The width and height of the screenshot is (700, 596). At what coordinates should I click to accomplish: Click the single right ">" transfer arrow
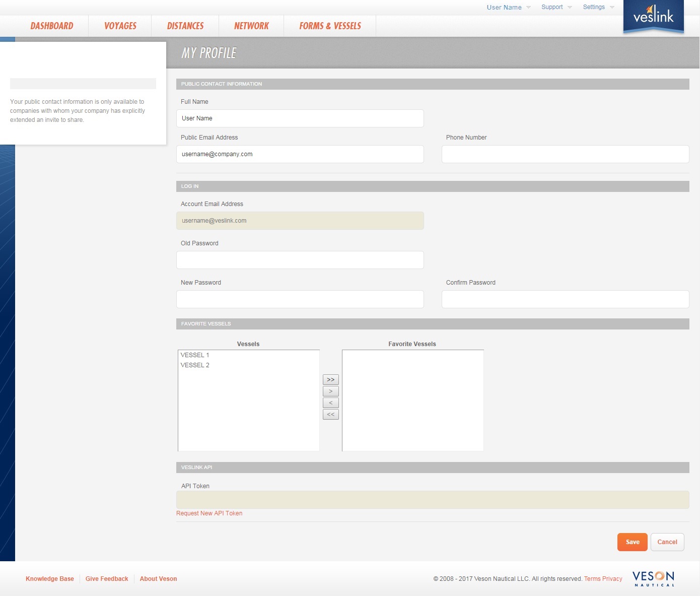(x=330, y=391)
